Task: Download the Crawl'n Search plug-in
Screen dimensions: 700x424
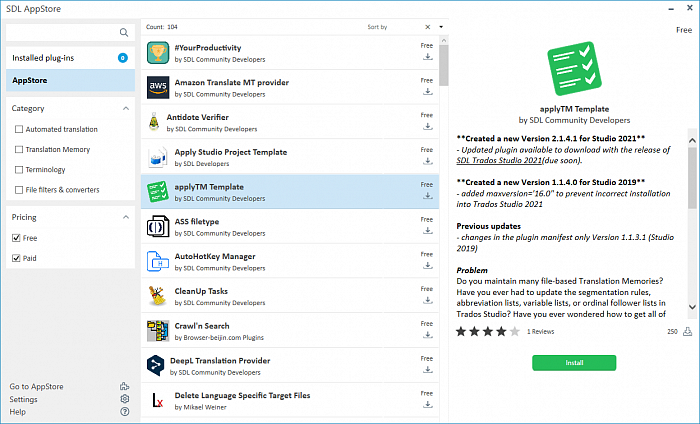Action: pos(428,335)
